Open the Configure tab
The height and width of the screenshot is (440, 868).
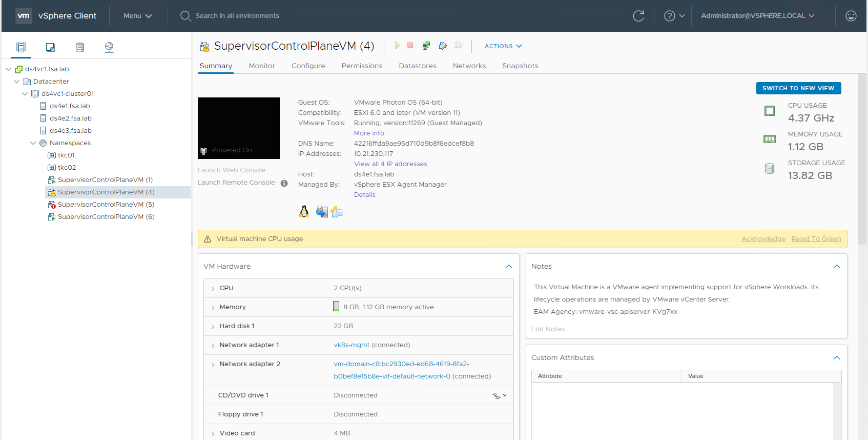[308, 66]
